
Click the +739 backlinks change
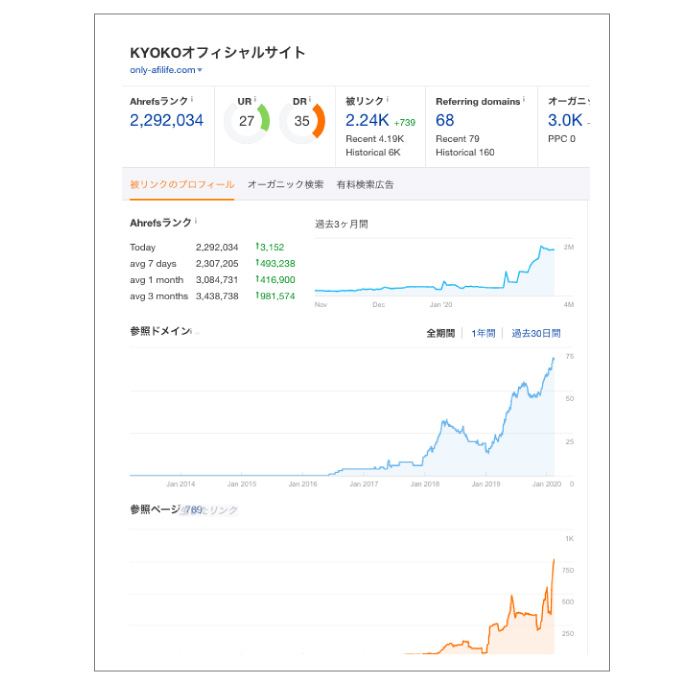(x=404, y=123)
